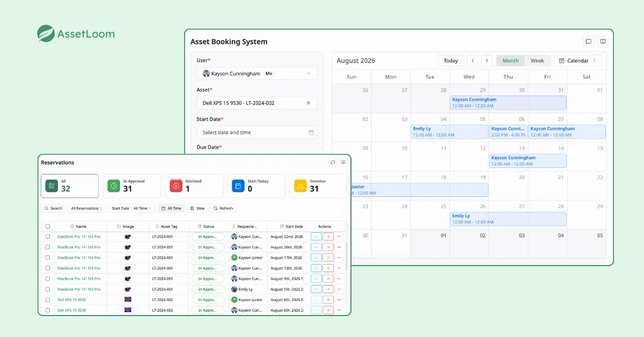Check the box for August 22nd MacBook reservation

(48, 236)
